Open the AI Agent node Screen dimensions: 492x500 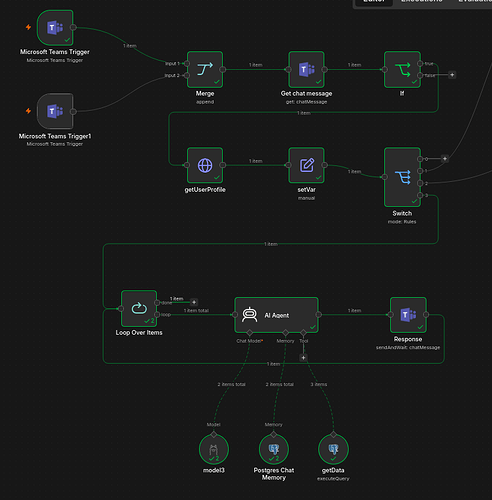276,315
